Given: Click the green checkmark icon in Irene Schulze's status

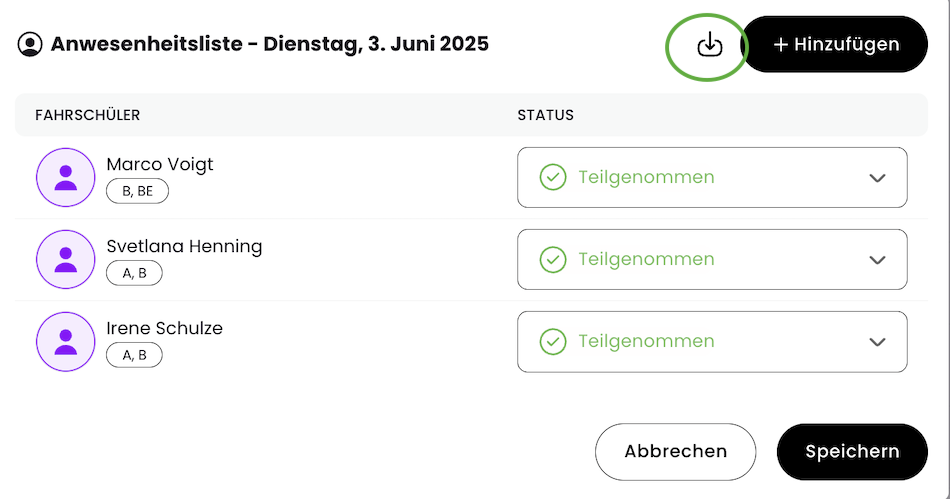Looking at the screenshot, I should (553, 342).
